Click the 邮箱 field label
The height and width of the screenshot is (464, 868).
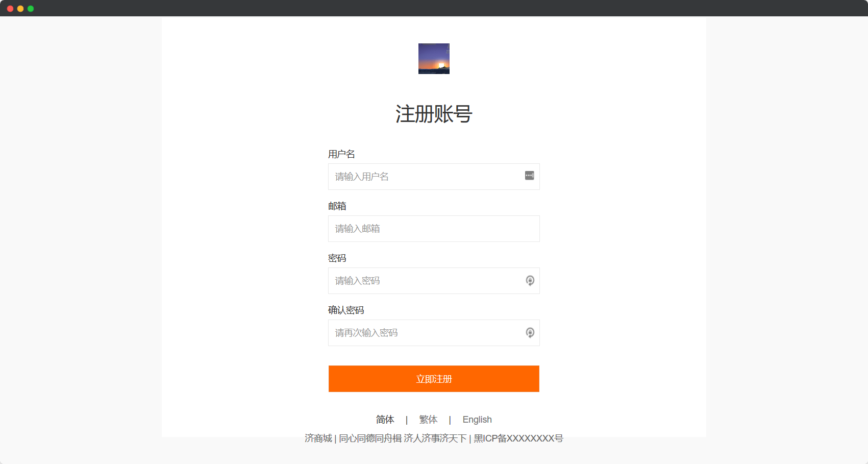pos(337,206)
